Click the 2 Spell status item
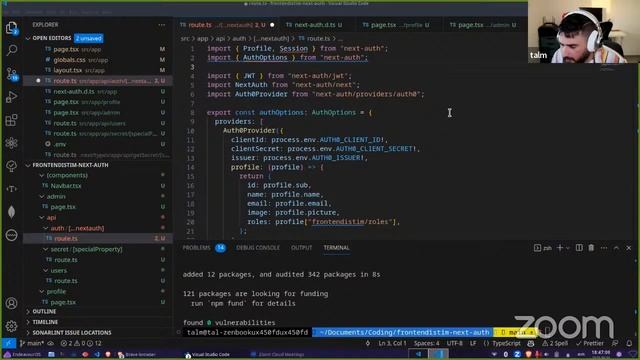Screen dimensions: 640x360 pyautogui.click(x=555, y=343)
